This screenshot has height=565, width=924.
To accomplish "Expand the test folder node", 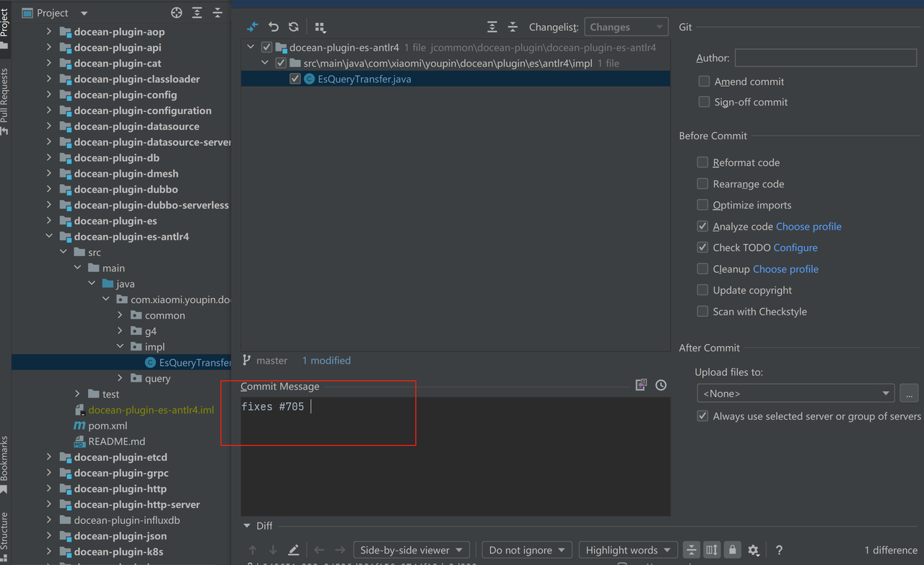I will pyautogui.click(x=77, y=394).
